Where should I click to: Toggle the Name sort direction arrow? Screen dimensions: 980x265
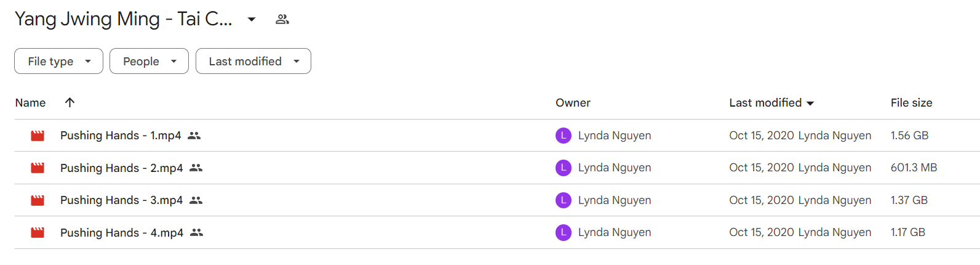tap(70, 102)
